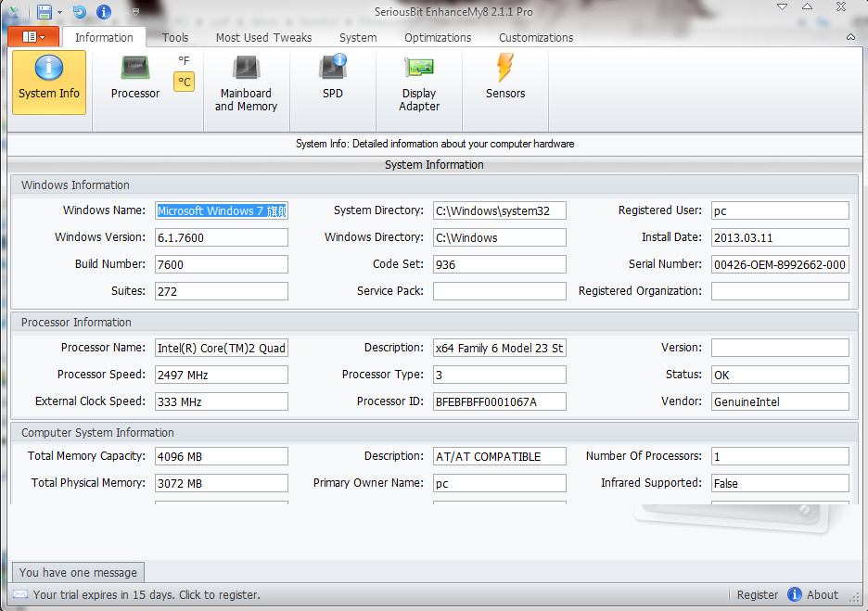Click the External Clock Speed field
Screen dimensions: 868x611
click(x=222, y=401)
